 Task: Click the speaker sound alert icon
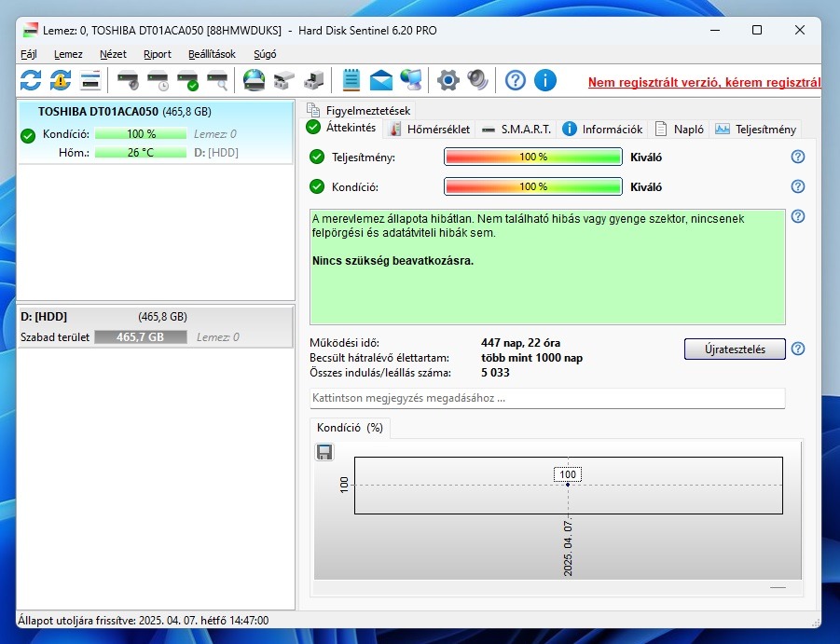(x=477, y=81)
